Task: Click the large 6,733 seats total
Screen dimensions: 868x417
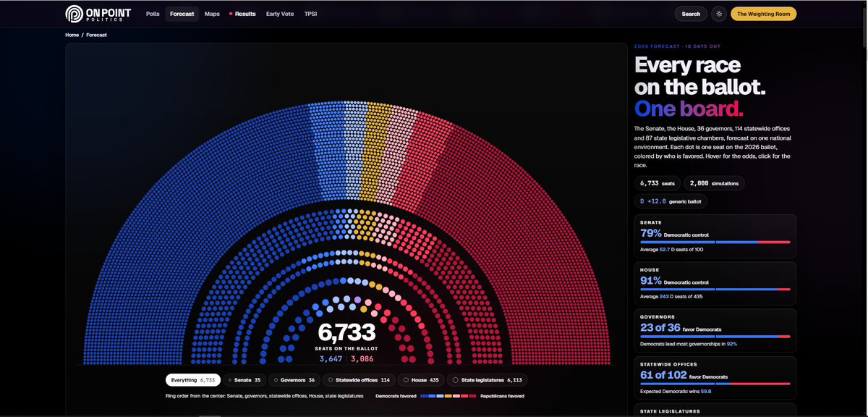Action: point(346,332)
